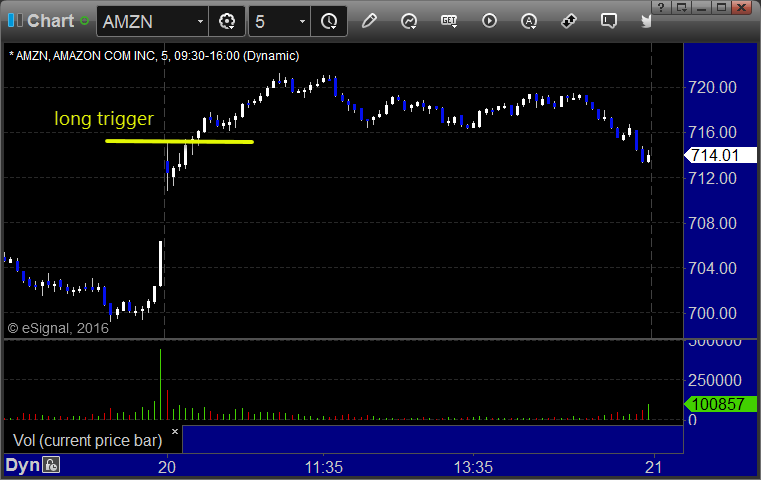Toggle the time lock icon beside Dyn

pyautogui.click(x=51, y=465)
